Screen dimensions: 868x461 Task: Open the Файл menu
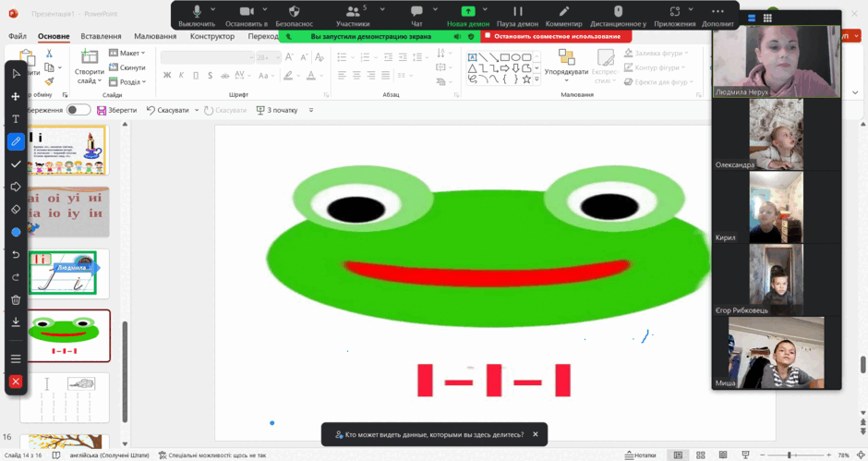[x=18, y=36]
